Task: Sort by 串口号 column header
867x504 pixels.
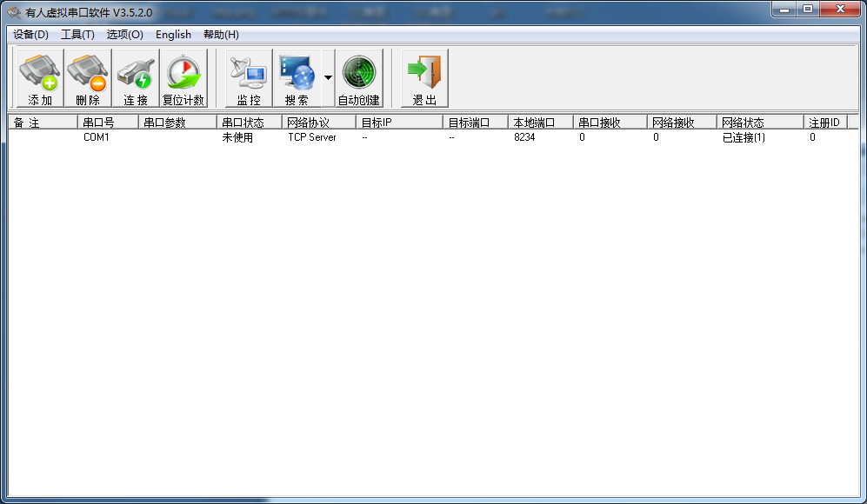Action: [x=108, y=123]
